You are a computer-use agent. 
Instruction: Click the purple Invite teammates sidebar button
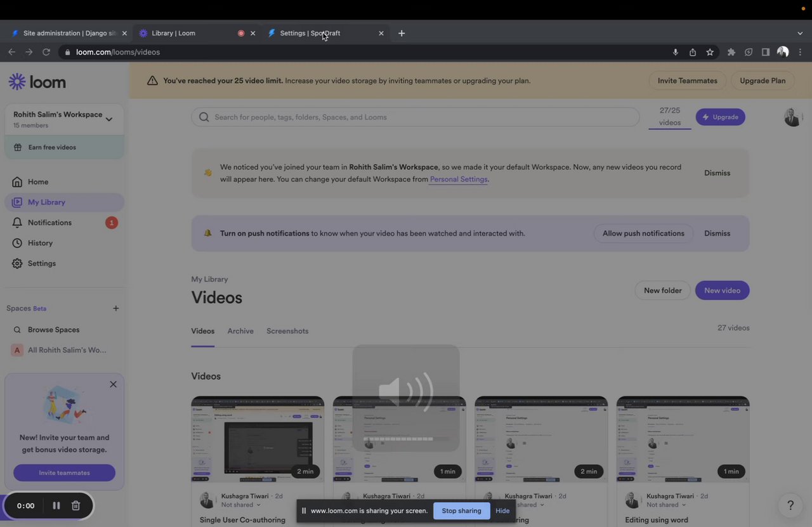tap(64, 472)
